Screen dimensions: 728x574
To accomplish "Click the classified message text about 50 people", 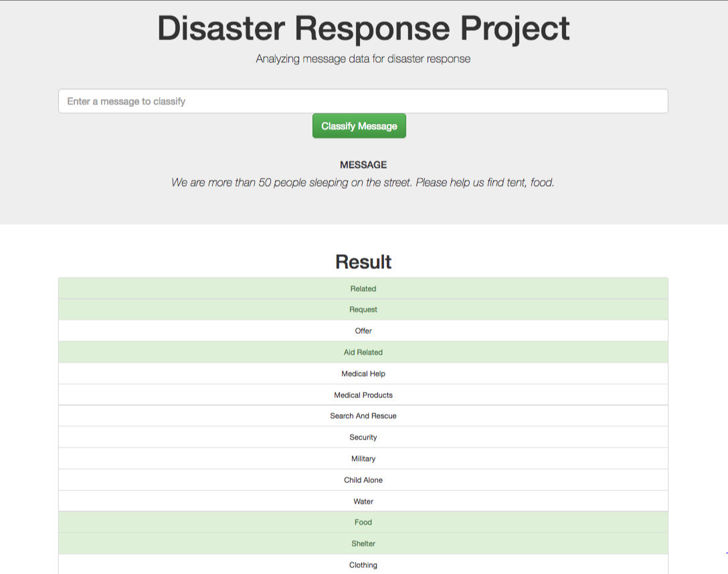I will [x=363, y=183].
